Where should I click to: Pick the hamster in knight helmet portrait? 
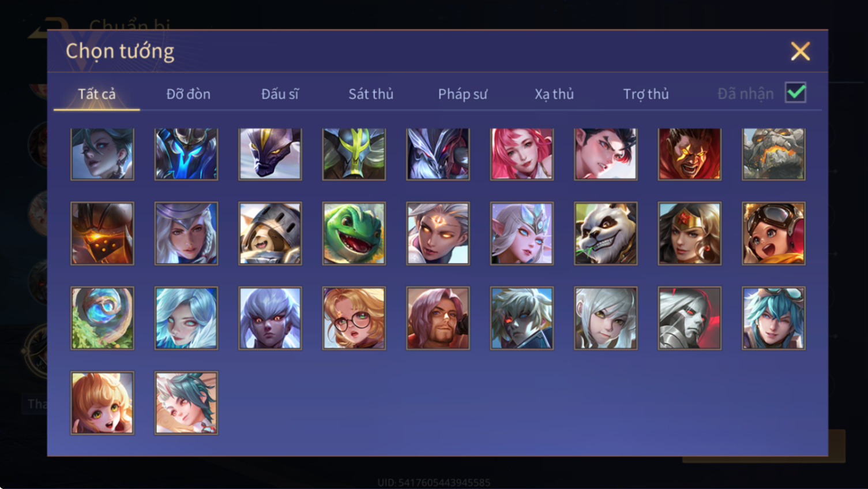(270, 233)
